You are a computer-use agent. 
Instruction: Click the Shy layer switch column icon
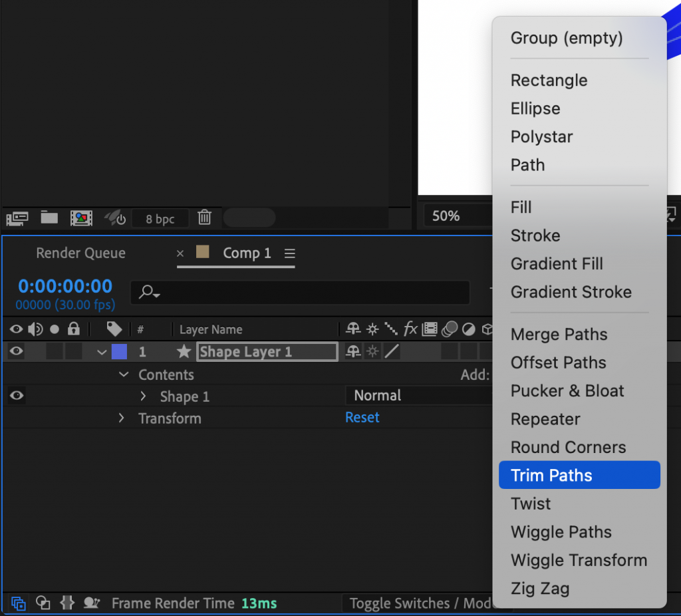tap(352, 329)
